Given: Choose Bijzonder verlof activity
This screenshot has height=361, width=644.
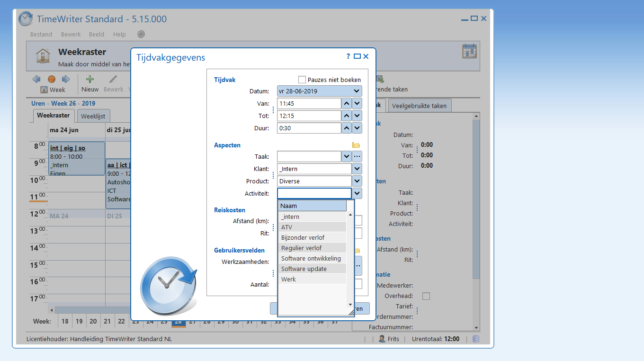Looking at the screenshot, I should 313,237.
